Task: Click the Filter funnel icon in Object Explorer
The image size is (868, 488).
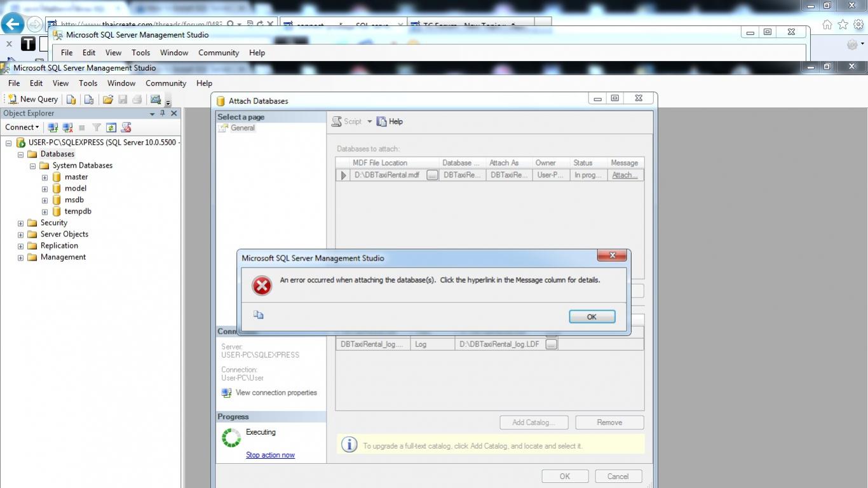Action: click(97, 127)
